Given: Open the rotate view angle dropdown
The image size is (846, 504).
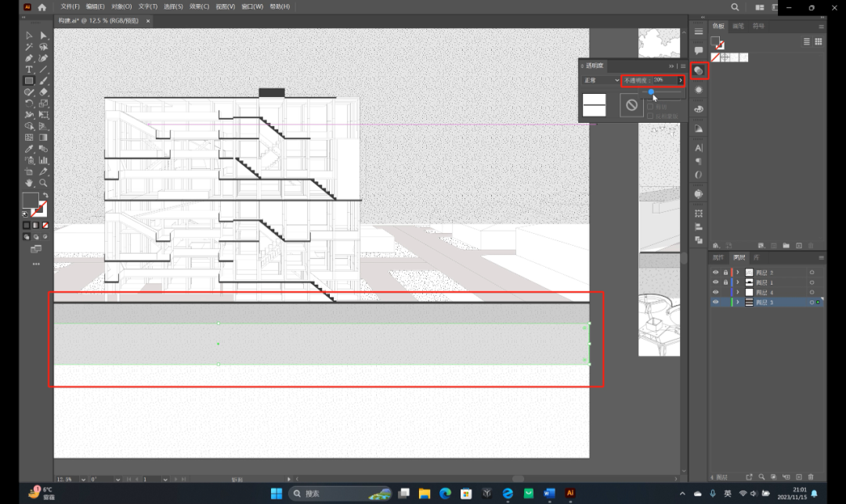Looking at the screenshot, I should point(117,479).
